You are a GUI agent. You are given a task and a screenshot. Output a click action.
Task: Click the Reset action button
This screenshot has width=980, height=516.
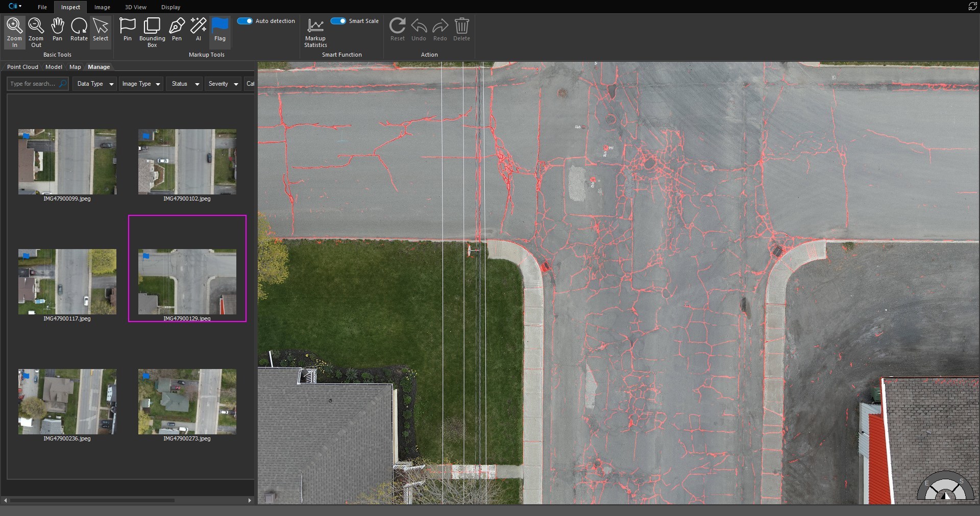(397, 30)
